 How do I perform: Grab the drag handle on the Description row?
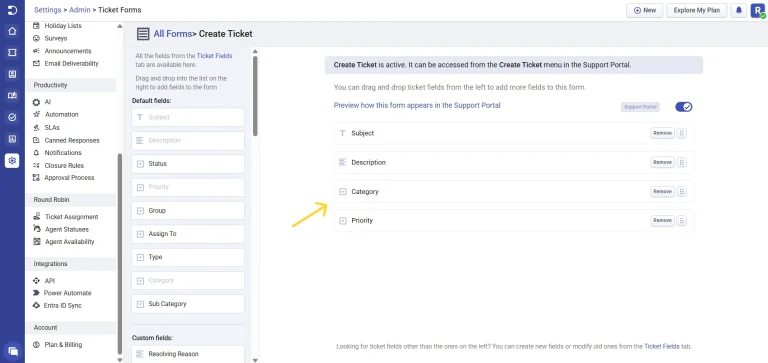[681, 163]
